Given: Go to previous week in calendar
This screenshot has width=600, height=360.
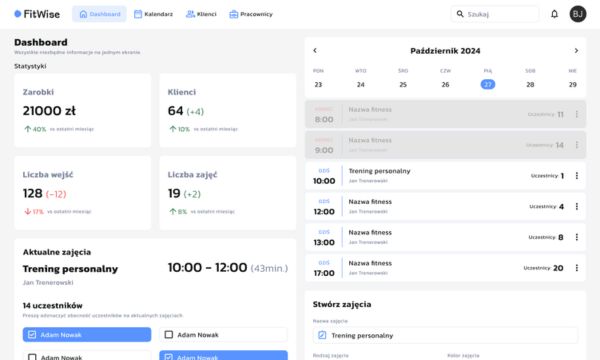Looking at the screenshot, I should tap(315, 50).
